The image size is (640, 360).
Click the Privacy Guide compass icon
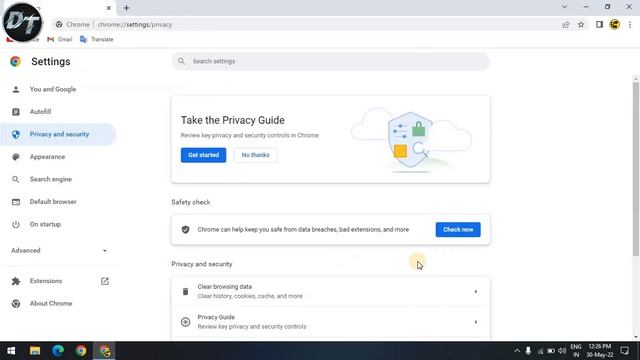point(185,322)
